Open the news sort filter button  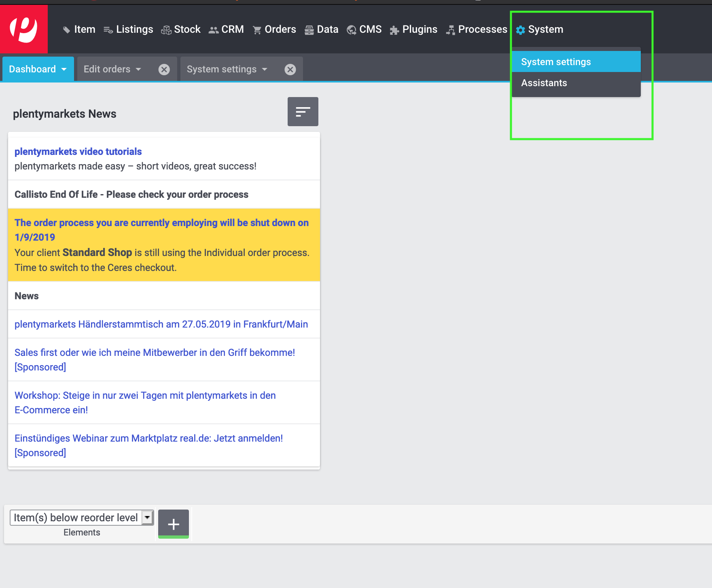(x=303, y=112)
